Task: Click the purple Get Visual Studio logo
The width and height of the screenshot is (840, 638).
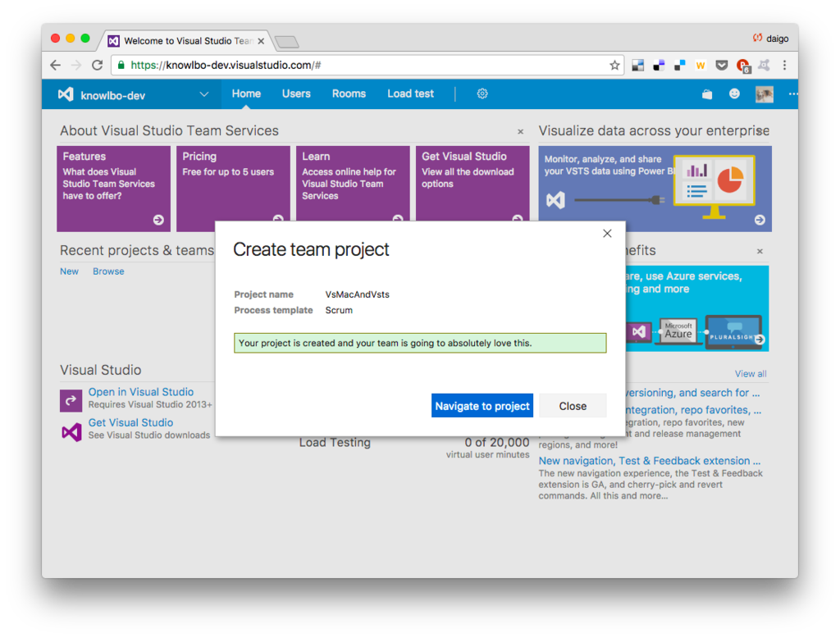Action: coord(71,431)
